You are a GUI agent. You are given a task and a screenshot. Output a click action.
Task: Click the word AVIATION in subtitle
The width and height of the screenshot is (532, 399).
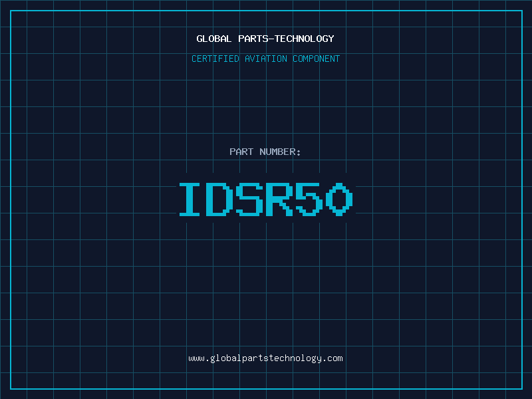(265, 59)
